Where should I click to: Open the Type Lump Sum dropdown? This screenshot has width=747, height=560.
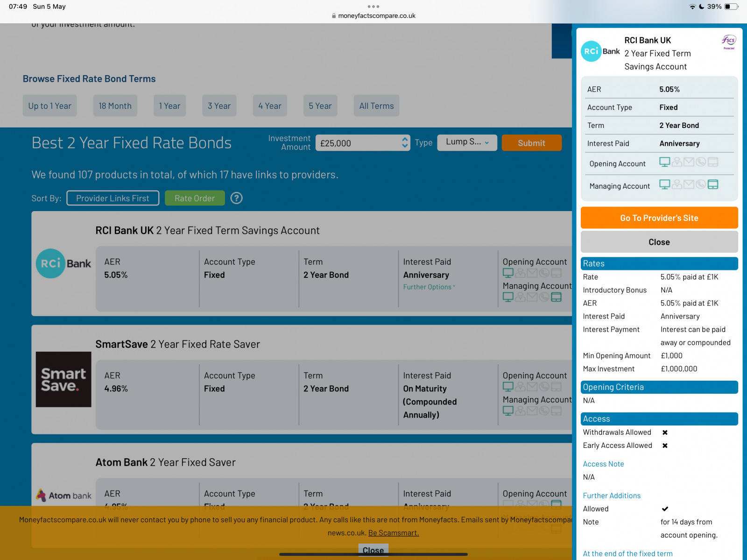pos(467,142)
